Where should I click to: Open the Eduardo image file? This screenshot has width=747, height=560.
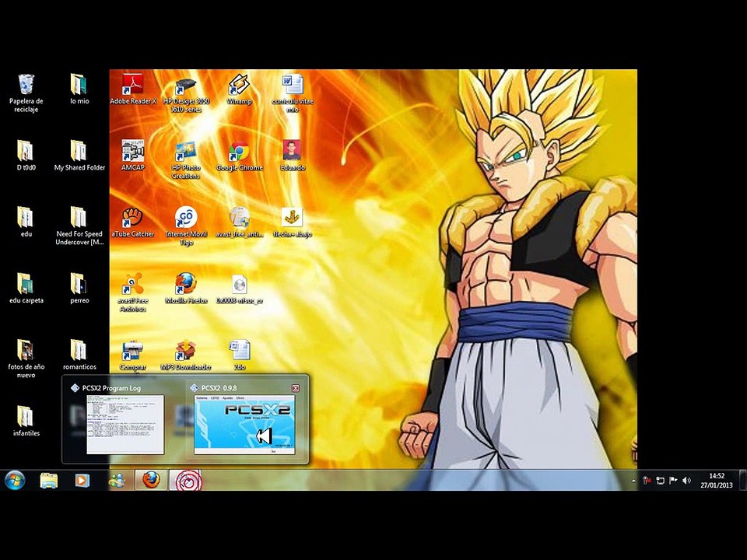pos(292,151)
